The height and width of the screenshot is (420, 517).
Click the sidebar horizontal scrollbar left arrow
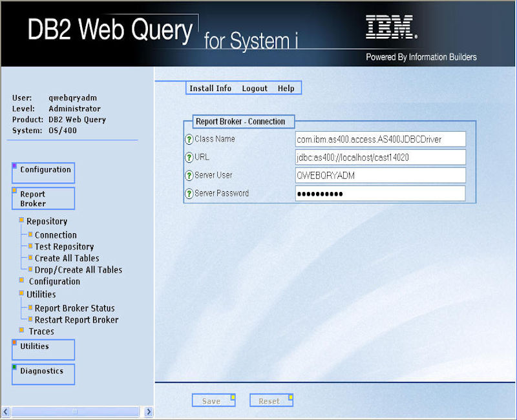(6, 412)
